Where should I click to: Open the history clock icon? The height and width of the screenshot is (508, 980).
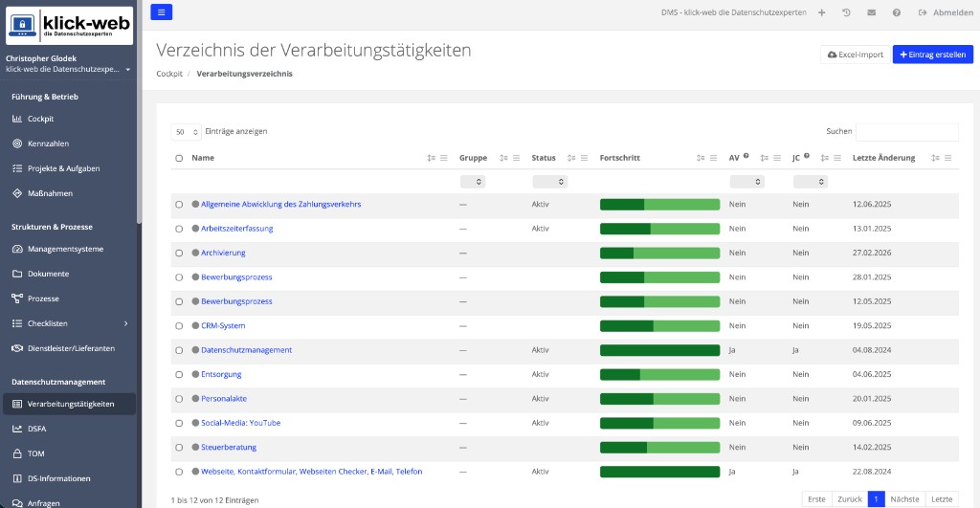pos(846,12)
